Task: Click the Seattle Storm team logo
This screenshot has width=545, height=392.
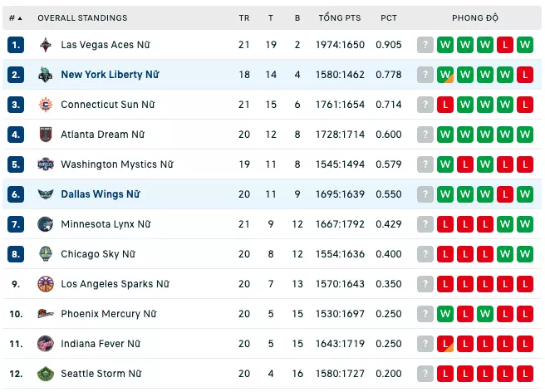Action: click(46, 374)
